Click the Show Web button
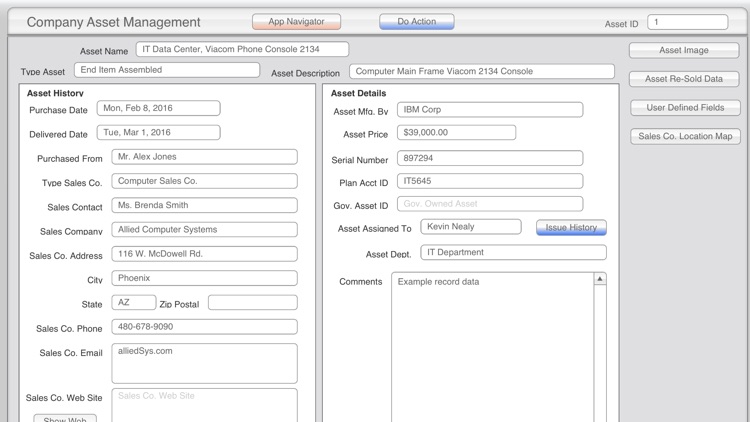Viewport: 750px width, 422px height. (64, 417)
